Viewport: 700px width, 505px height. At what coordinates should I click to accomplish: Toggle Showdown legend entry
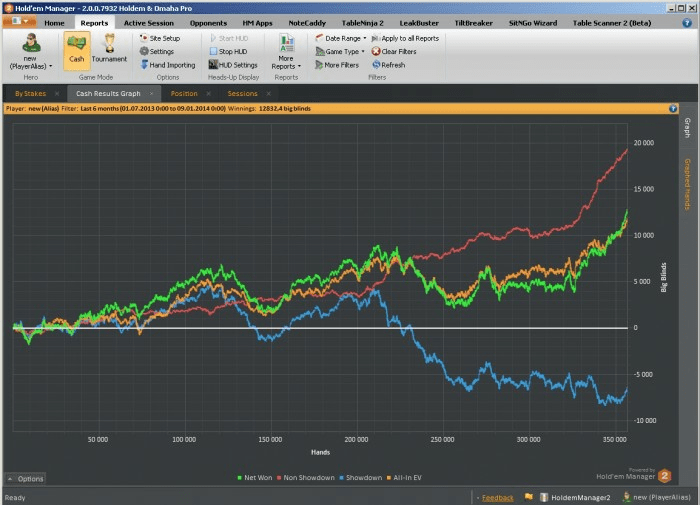(x=361, y=478)
